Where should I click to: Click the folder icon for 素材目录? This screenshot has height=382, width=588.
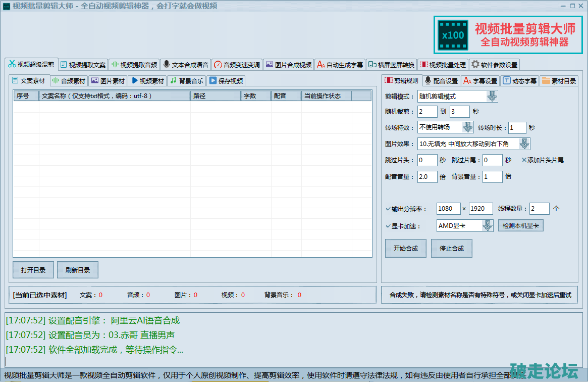pyautogui.click(x=546, y=81)
